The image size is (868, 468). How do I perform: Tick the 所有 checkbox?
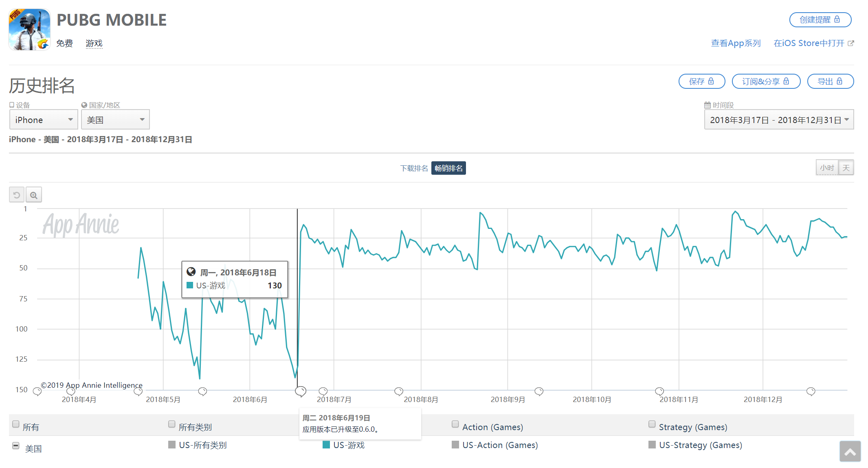pos(16,424)
